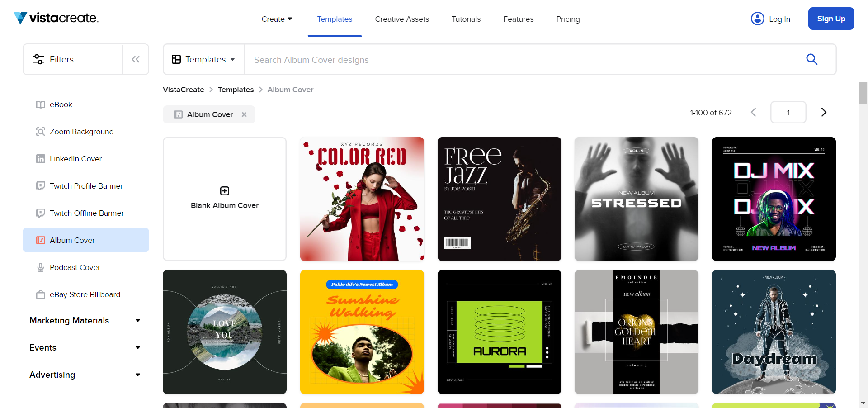Click plus icon in Blank Album Cover

(x=225, y=191)
